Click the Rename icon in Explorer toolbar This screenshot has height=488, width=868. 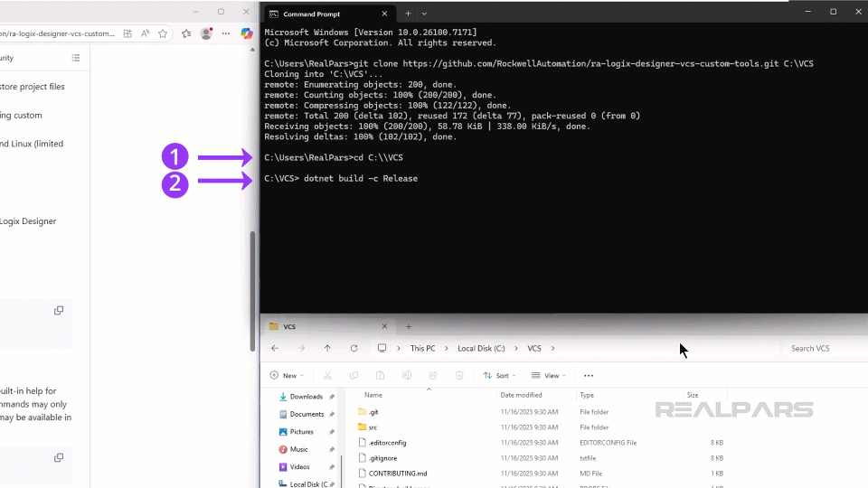pos(407,375)
